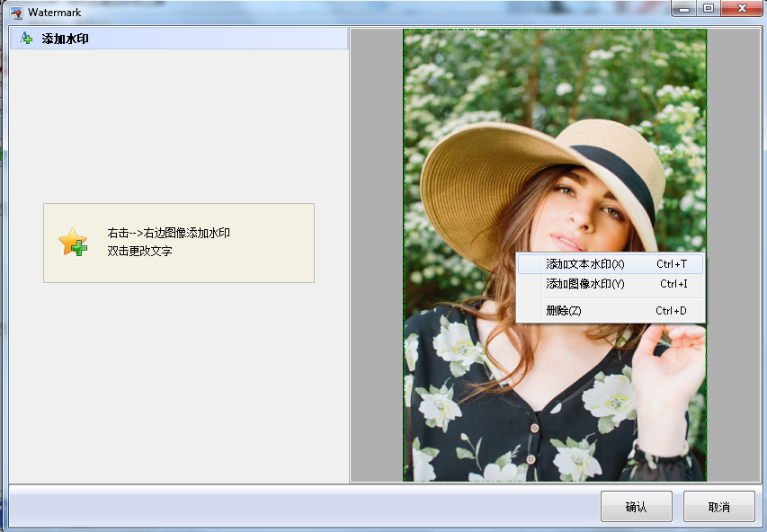Screen dimensions: 767x532
Task: Click the Ctrl+T shortcut label
Action: pyautogui.click(x=672, y=264)
